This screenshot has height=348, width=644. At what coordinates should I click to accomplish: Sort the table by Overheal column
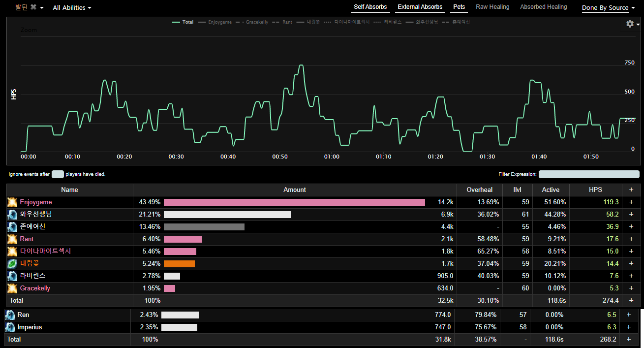pyautogui.click(x=479, y=190)
